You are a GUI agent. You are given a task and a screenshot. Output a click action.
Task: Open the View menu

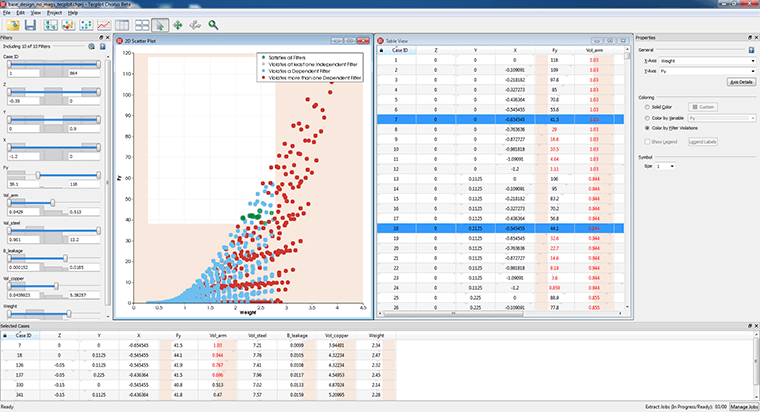(x=35, y=13)
